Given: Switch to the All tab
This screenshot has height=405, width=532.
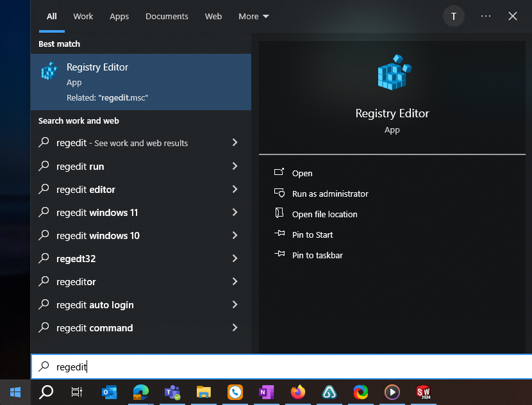Looking at the screenshot, I should 51,16.
